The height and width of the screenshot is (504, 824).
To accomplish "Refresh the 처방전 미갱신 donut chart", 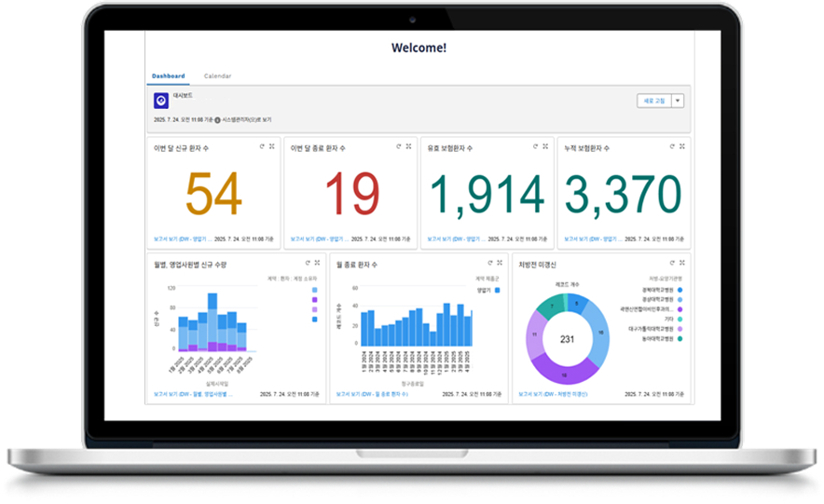I will (671, 264).
